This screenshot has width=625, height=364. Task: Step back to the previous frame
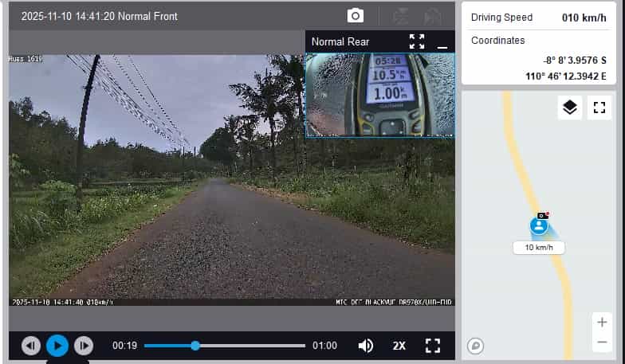(30, 346)
